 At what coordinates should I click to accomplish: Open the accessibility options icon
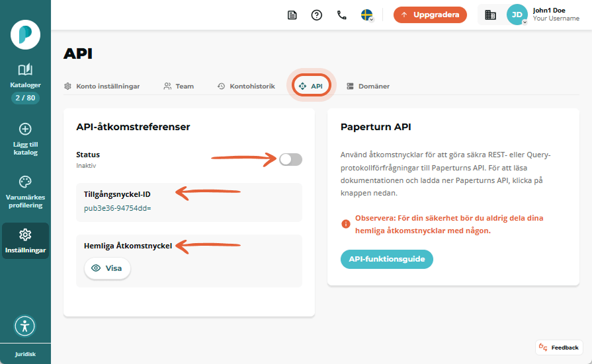[x=25, y=326]
